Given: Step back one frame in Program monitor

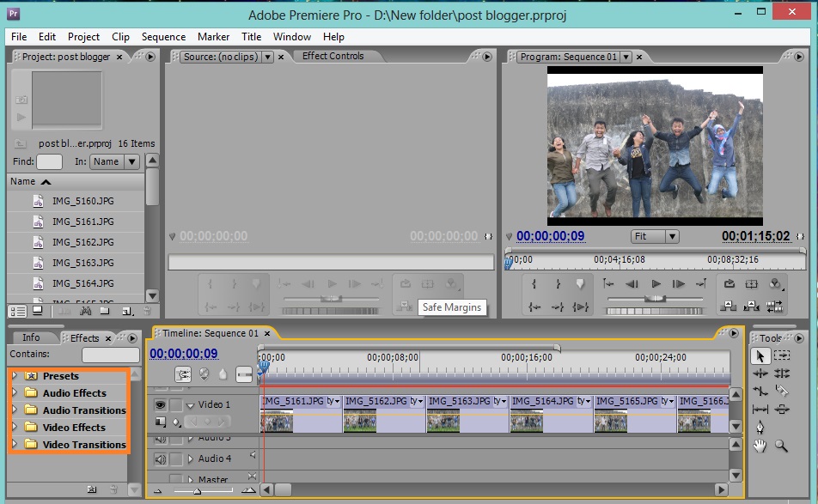Looking at the screenshot, I should pyautogui.click(x=632, y=284).
